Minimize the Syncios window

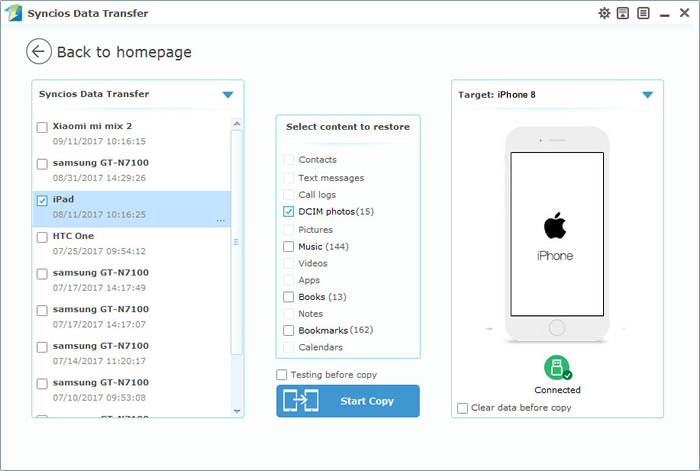[x=664, y=15]
